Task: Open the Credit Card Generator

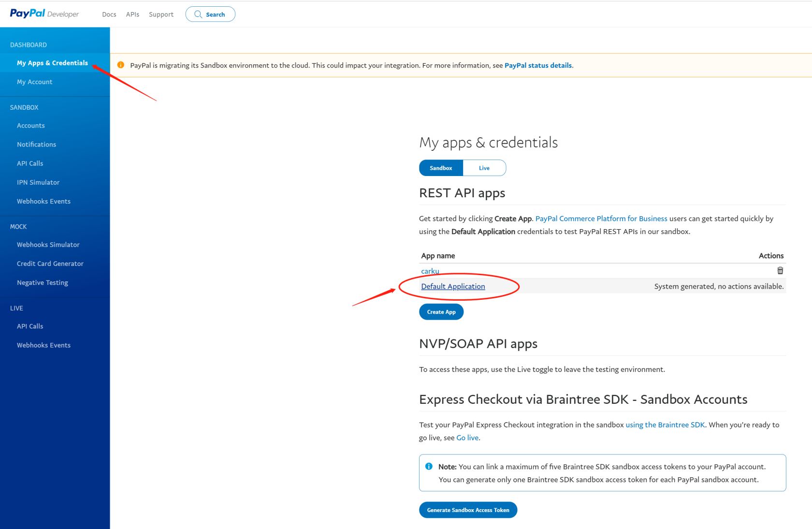Action: [x=50, y=264]
